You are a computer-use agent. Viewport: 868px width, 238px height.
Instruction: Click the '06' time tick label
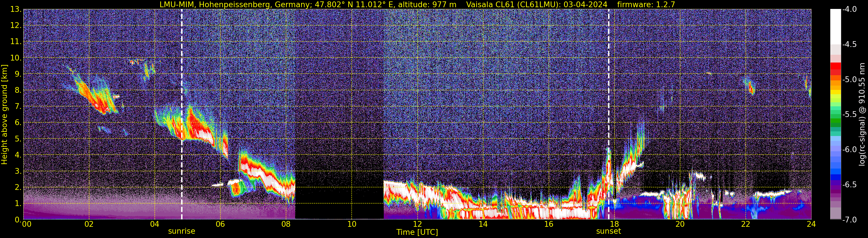(x=220, y=224)
